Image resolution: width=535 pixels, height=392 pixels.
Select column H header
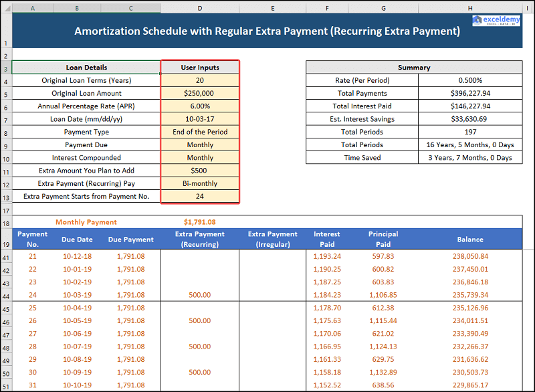[470, 8]
